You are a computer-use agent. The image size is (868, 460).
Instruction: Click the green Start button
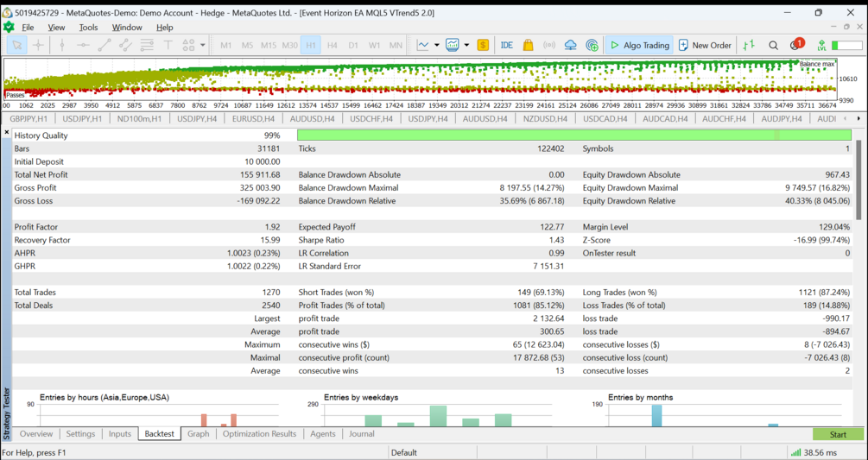point(838,435)
